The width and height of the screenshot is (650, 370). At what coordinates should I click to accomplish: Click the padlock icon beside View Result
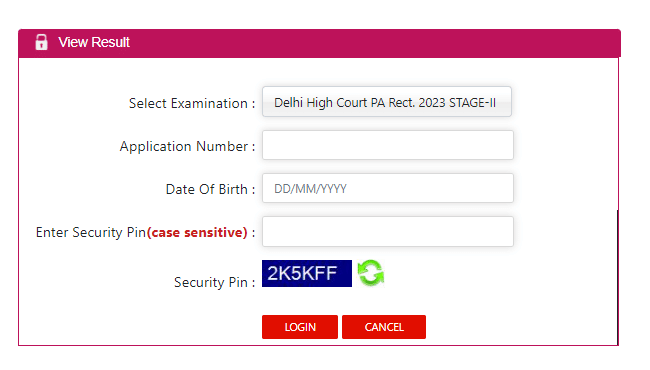(41, 42)
